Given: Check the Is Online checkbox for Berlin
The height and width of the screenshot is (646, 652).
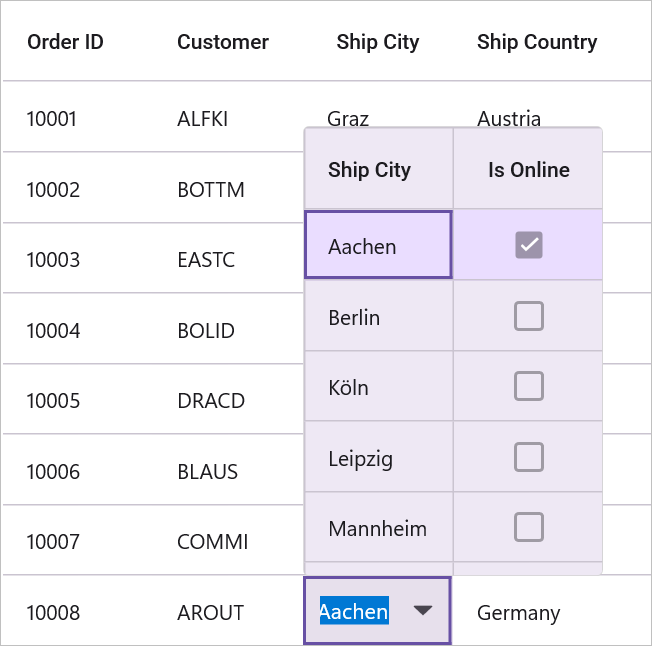Looking at the screenshot, I should [x=528, y=316].
